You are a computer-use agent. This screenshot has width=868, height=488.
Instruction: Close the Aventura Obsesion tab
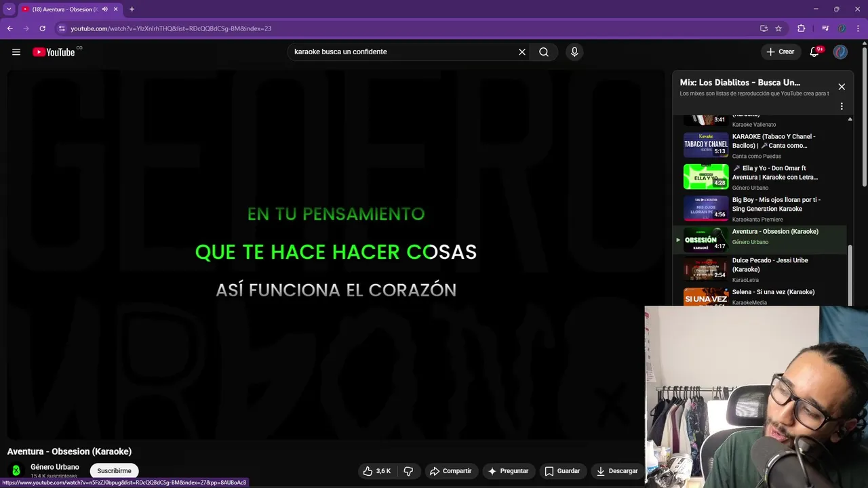[x=116, y=9]
